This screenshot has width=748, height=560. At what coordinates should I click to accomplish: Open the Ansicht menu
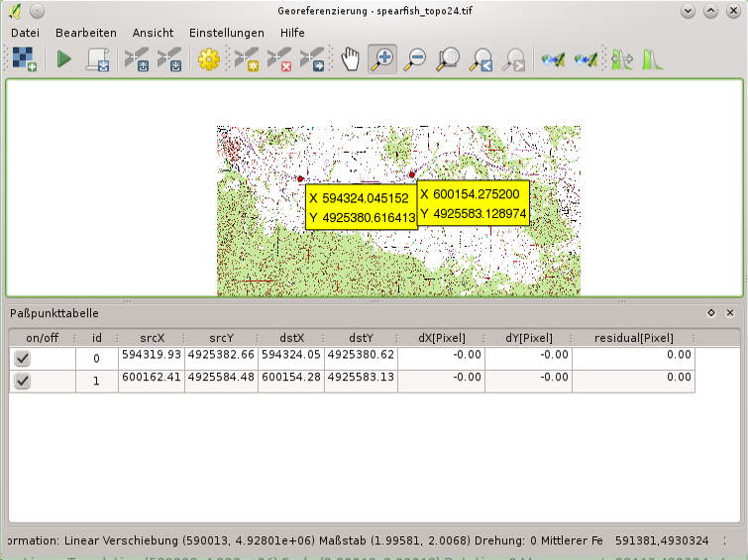153,33
